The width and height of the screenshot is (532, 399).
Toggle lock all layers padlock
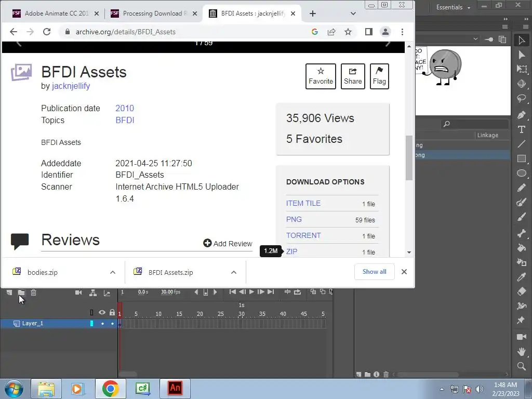pos(112,312)
